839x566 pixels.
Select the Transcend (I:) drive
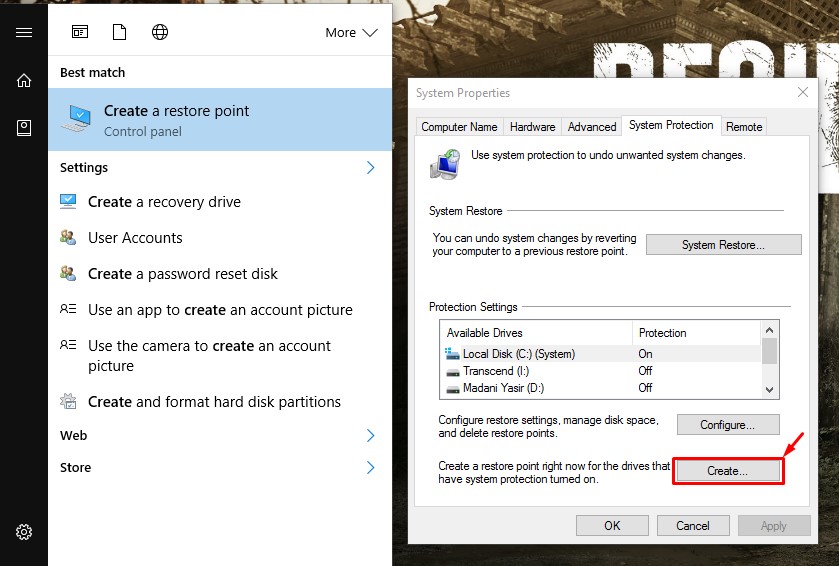point(600,371)
